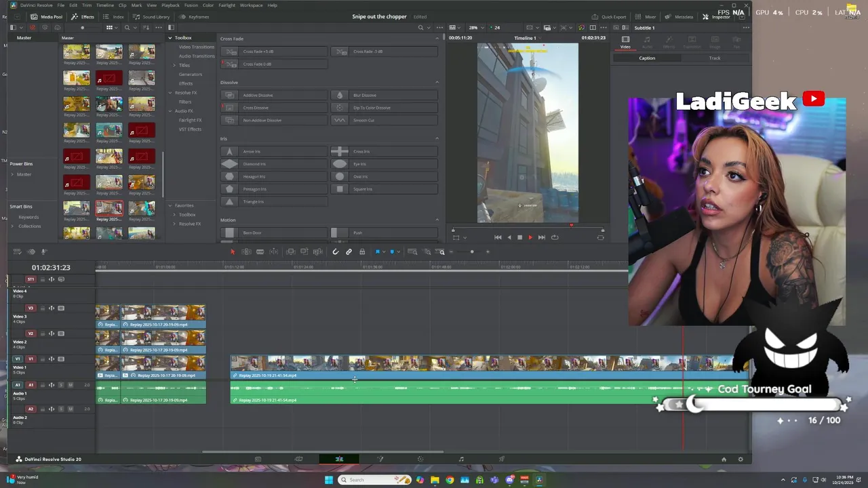Image resolution: width=868 pixels, height=488 pixels.
Task: Click the viewer scrub bar
Action: (x=528, y=227)
